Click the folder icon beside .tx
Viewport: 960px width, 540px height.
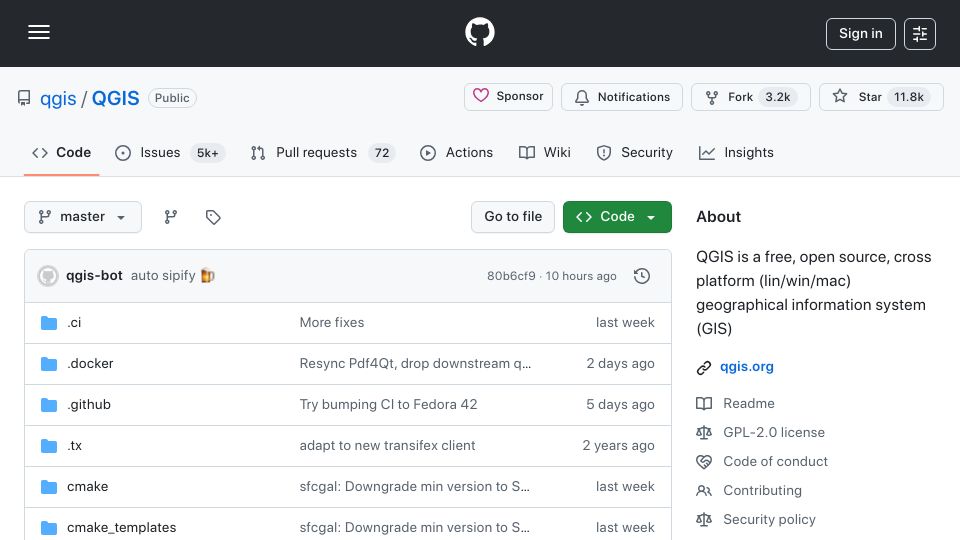(49, 446)
